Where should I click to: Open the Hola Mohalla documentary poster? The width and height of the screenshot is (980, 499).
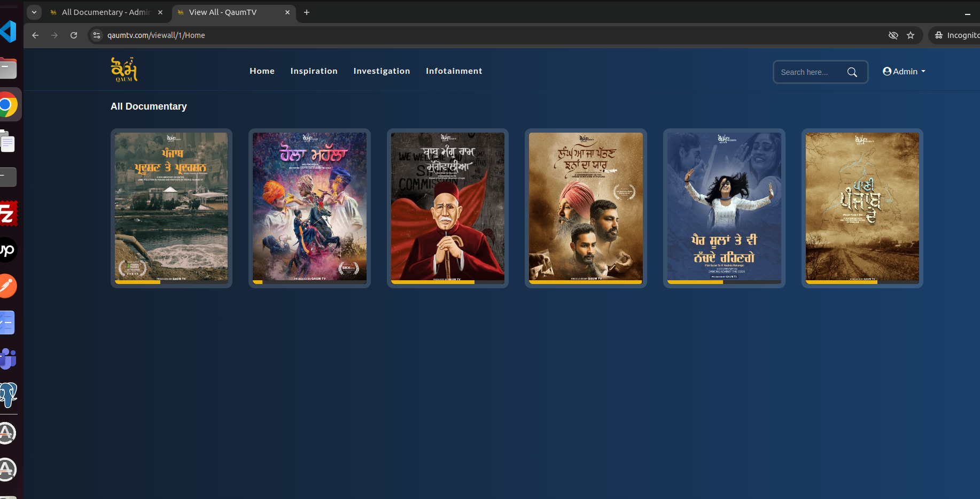[309, 208]
